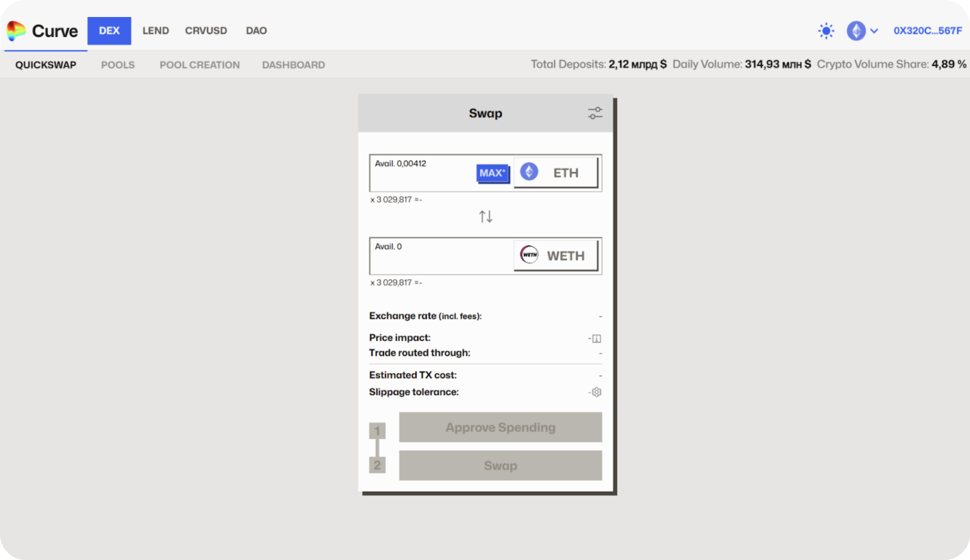Click Total Deposits value 2,12 млрд $
This screenshot has width=970, height=560.
[638, 64]
